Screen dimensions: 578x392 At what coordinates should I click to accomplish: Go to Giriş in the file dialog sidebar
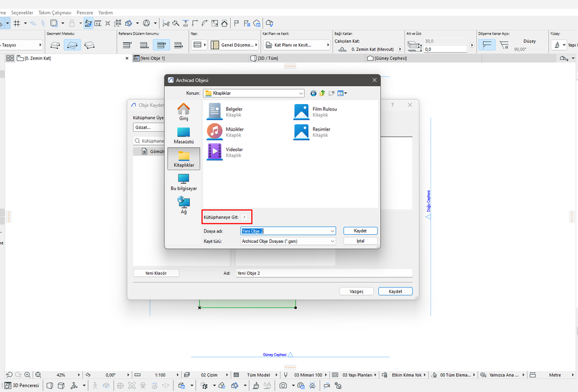183,112
